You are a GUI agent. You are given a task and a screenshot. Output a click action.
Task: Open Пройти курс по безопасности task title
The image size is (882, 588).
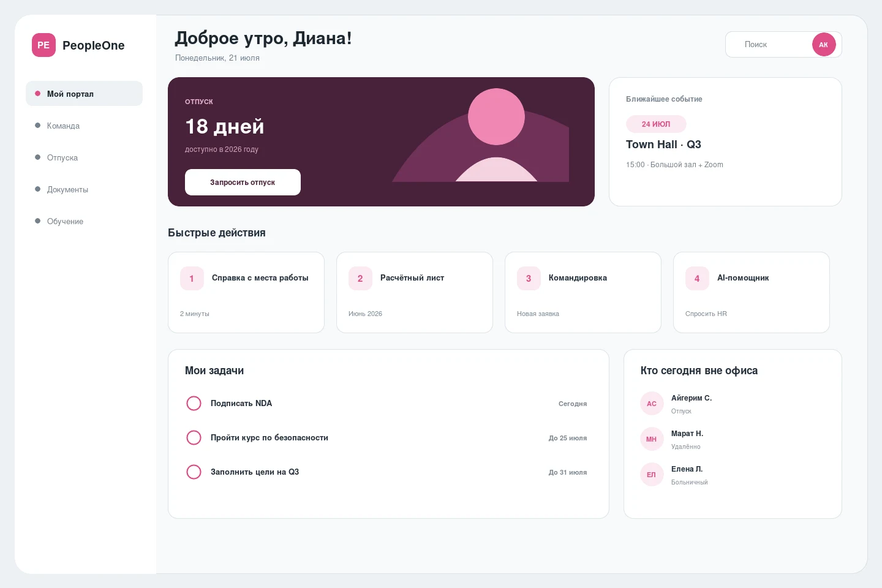[269, 437]
